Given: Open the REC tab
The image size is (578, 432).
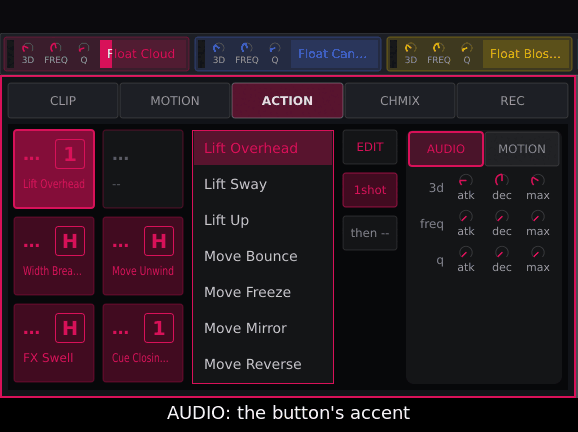Looking at the screenshot, I should click(x=512, y=101).
